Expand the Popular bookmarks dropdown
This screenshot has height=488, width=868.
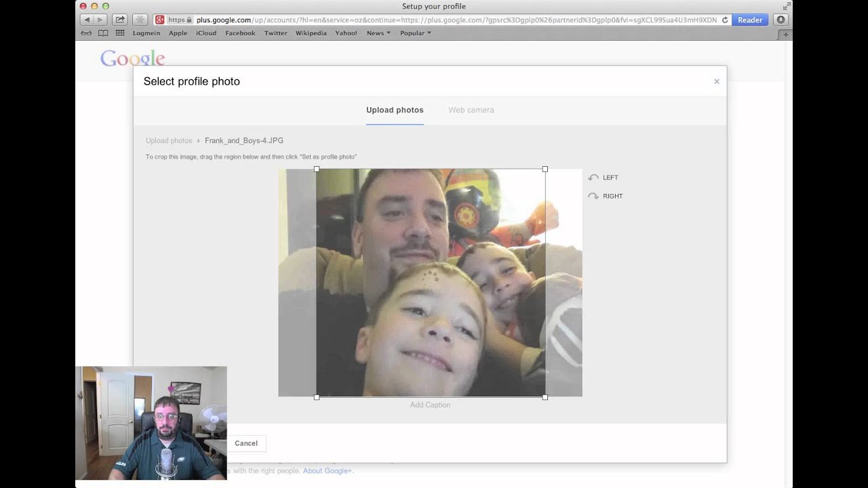[x=416, y=33]
